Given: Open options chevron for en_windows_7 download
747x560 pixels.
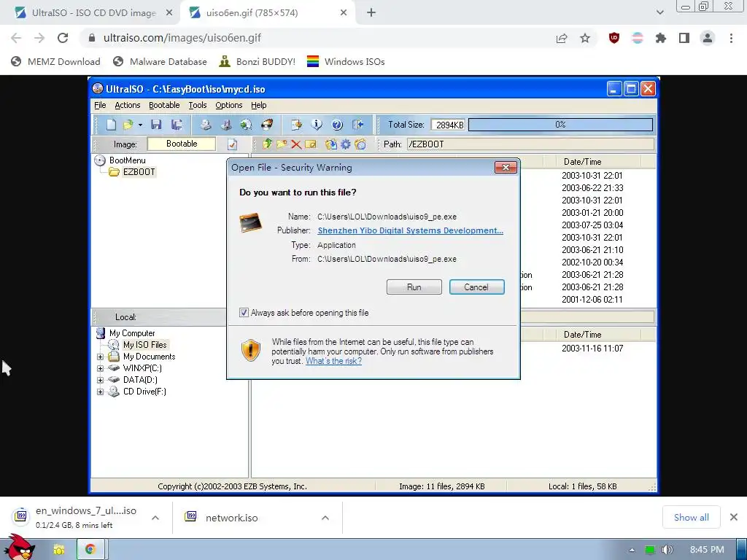Looking at the screenshot, I should point(155,518).
